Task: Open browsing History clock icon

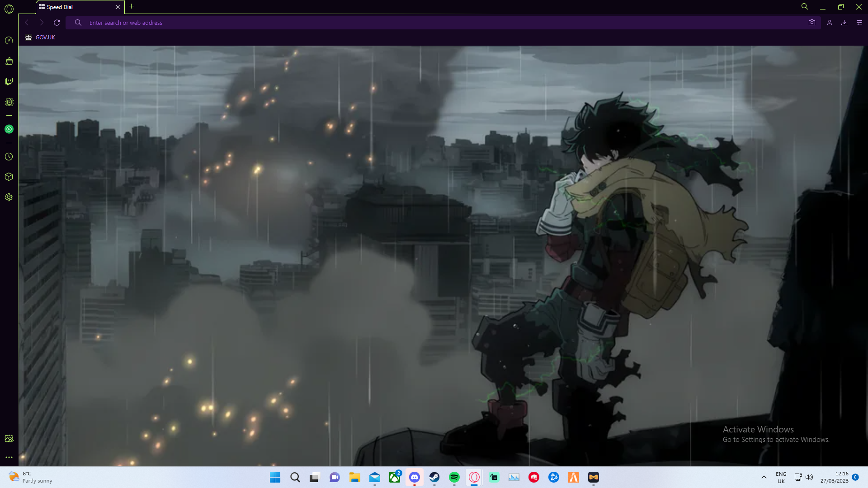Action: pyautogui.click(x=9, y=157)
